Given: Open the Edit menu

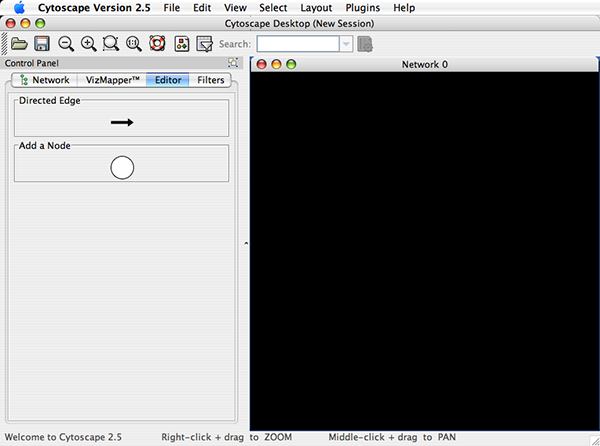Looking at the screenshot, I should 202,8.
